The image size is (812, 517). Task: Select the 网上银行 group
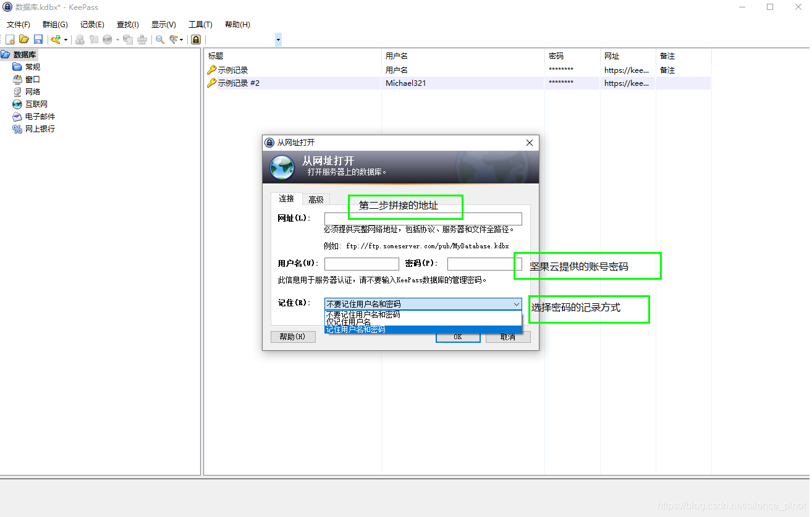point(40,128)
